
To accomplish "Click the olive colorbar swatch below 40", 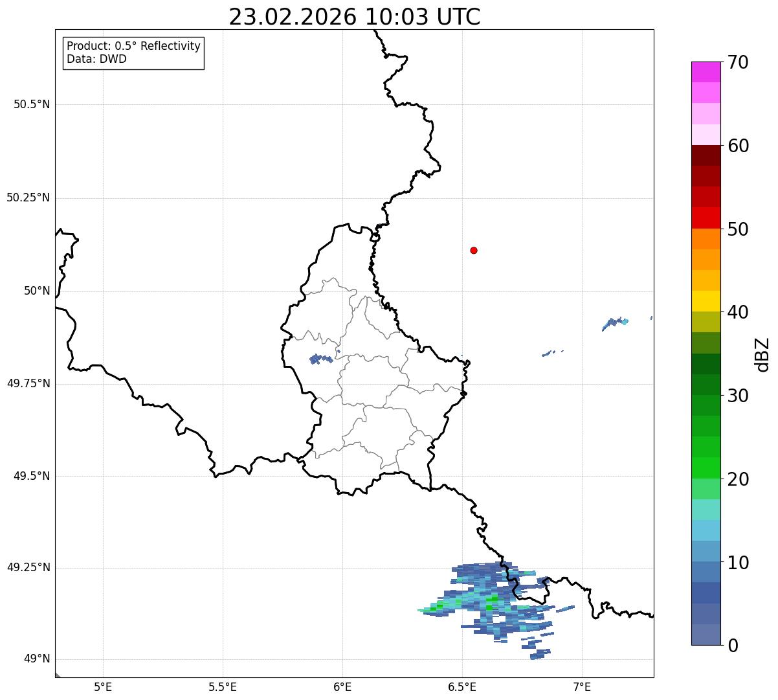I will [x=706, y=322].
